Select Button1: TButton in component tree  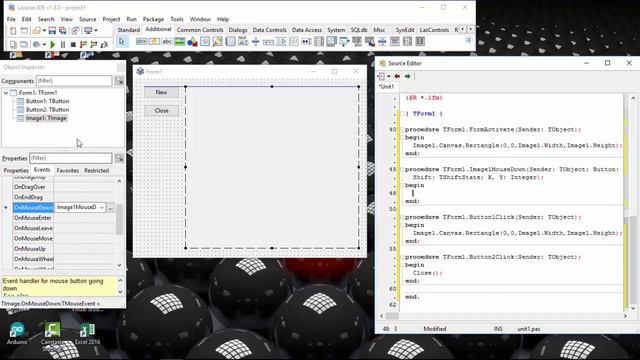tap(47, 101)
